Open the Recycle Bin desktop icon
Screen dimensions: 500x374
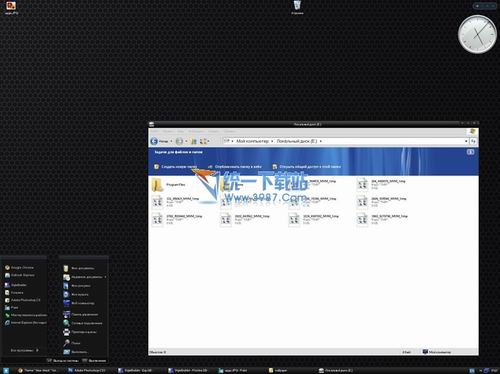coord(297,7)
